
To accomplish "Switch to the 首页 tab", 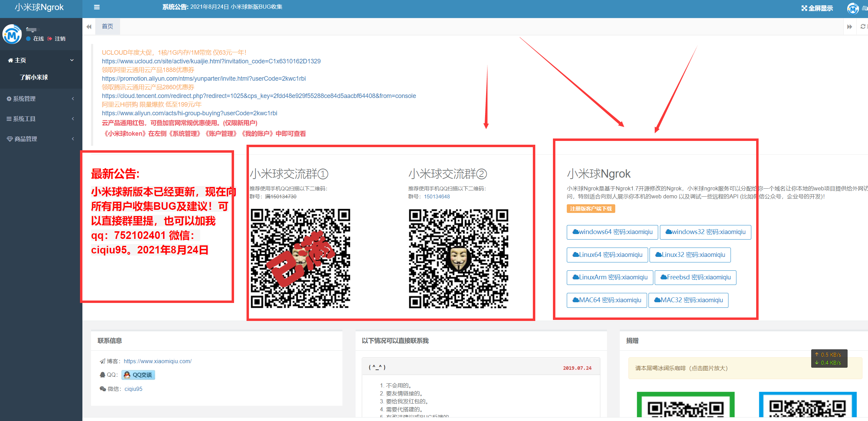I will [107, 26].
